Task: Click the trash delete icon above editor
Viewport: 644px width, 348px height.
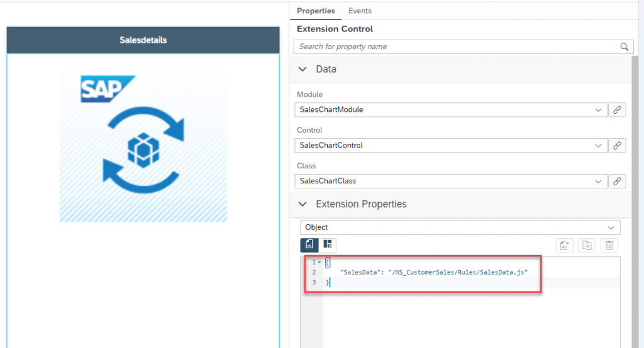Action: pos(609,246)
